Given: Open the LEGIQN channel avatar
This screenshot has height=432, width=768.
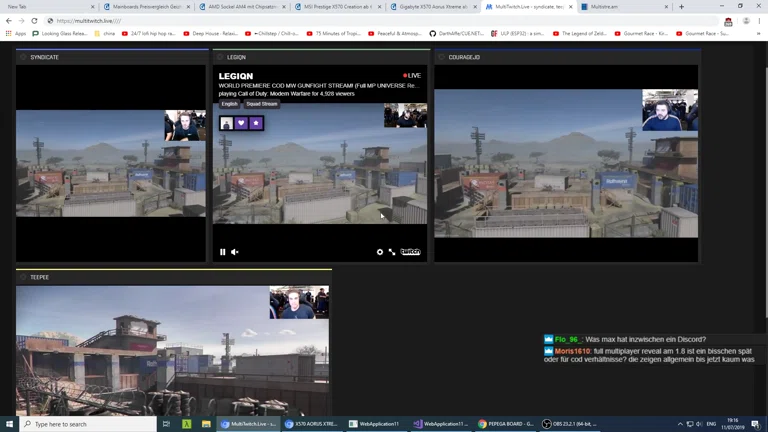Looking at the screenshot, I should tap(226, 123).
